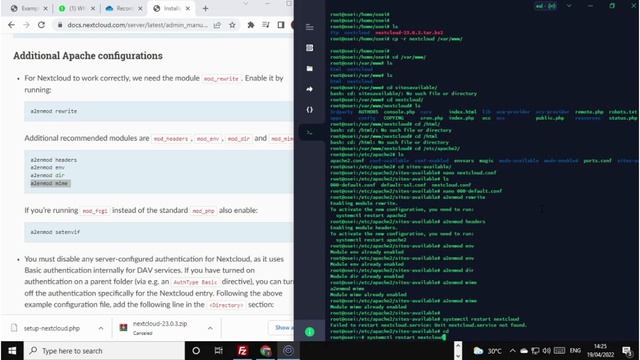640x360 pixels.
Task: Click the URL address bar in Chrome
Action: click(x=137, y=25)
